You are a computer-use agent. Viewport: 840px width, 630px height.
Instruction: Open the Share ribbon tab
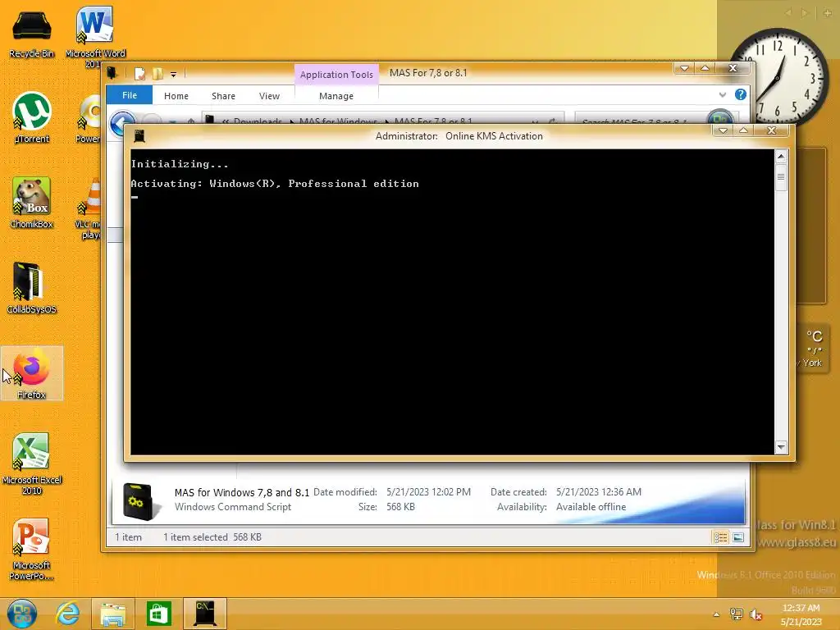click(223, 96)
